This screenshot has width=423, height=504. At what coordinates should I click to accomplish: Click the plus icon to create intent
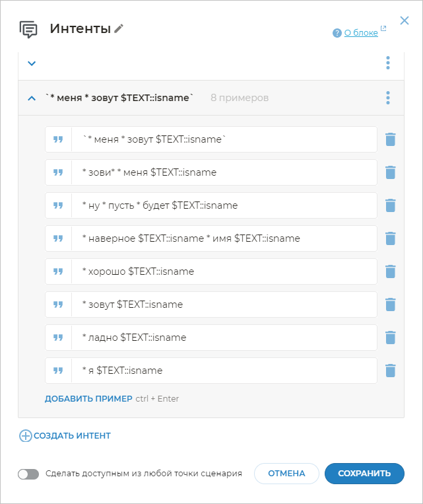click(26, 436)
